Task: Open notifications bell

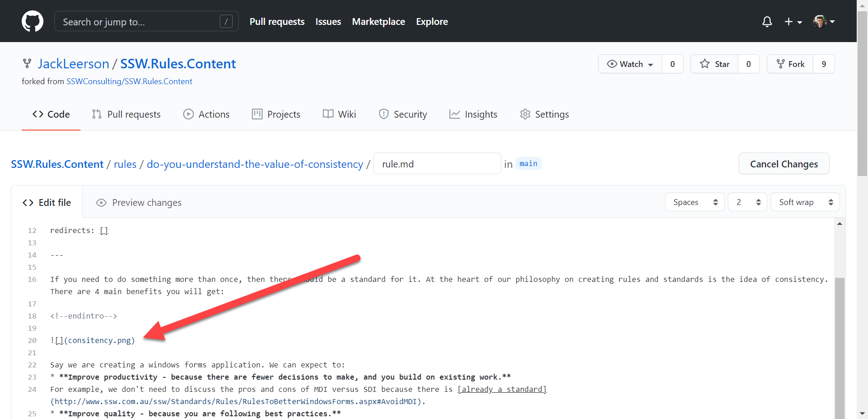Action: (x=767, y=22)
